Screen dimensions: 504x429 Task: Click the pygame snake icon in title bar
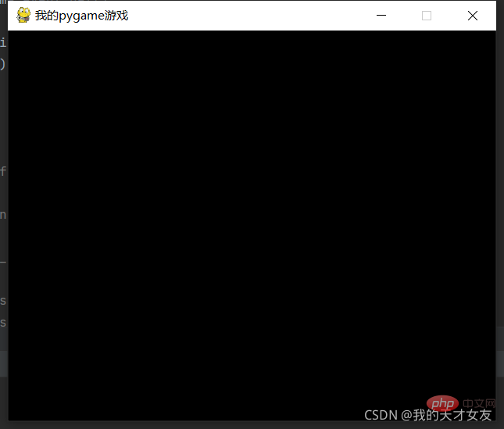(23, 15)
